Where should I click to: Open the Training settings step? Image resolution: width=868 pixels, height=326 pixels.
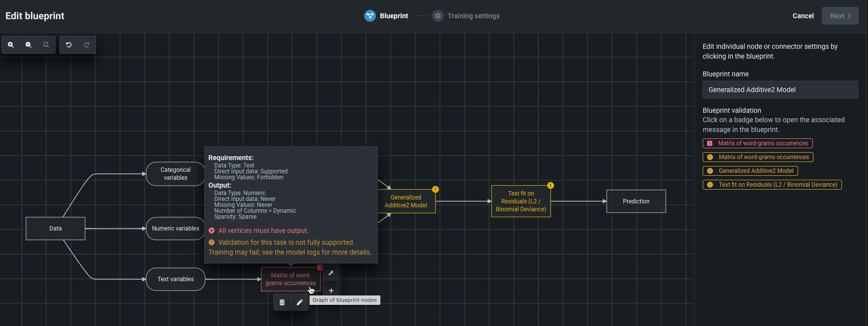[x=465, y=16]
